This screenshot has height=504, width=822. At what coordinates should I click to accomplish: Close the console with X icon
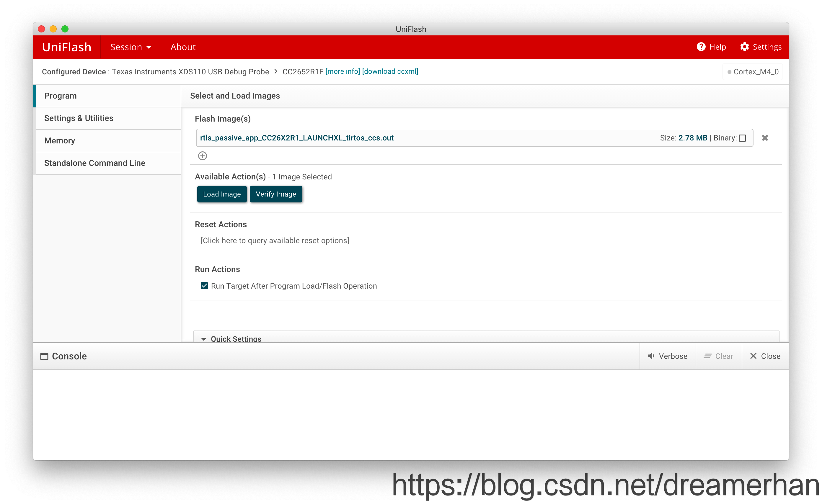(x=753, y=356)
